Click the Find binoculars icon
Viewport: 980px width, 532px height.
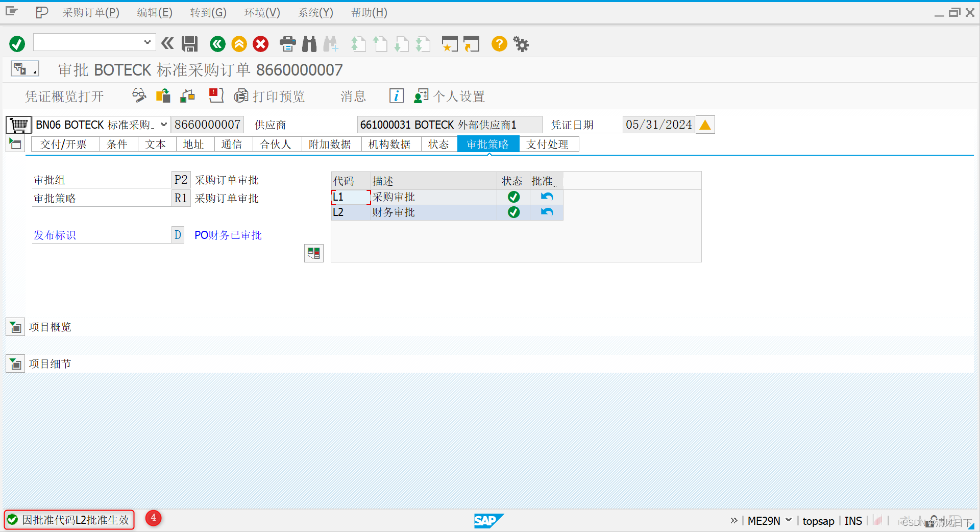[x=309, y=44]
